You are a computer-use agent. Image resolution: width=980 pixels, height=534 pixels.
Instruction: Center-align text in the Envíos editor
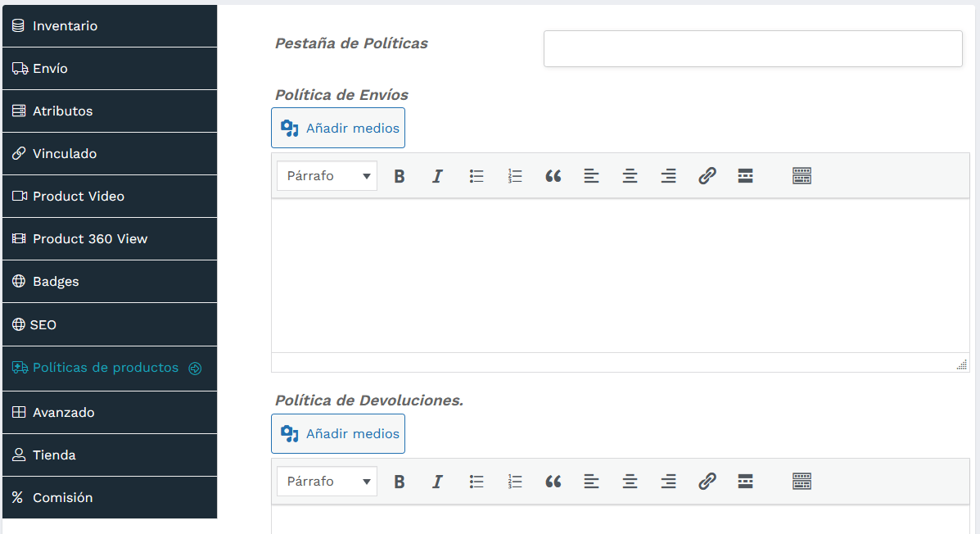(x=630, y=175)
